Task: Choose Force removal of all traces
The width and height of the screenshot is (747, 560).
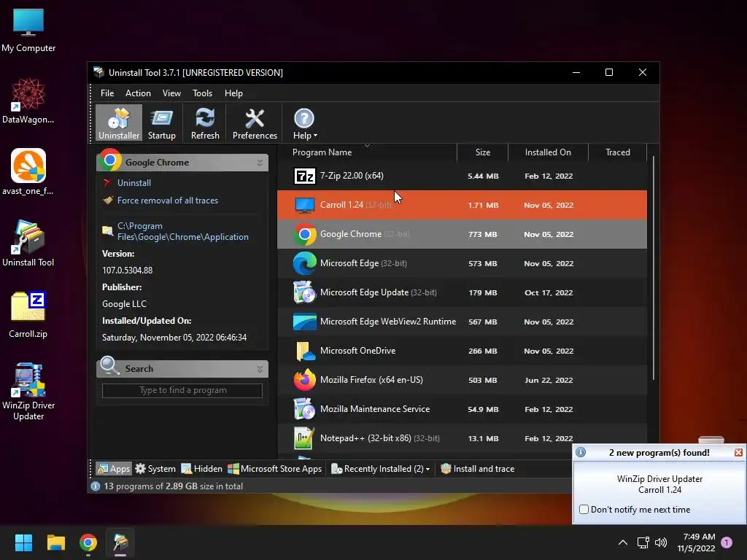Action: pyautogui.click(x=168, y=201)
